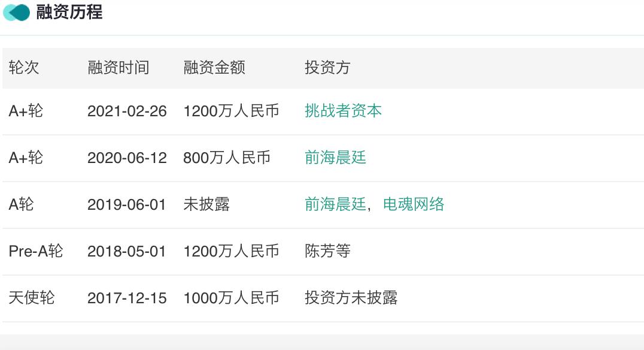Click the 融资时间 column header

point(119,68)
